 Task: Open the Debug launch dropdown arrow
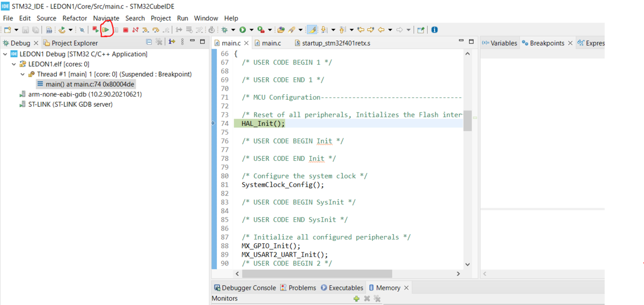[x=233, y=29]
